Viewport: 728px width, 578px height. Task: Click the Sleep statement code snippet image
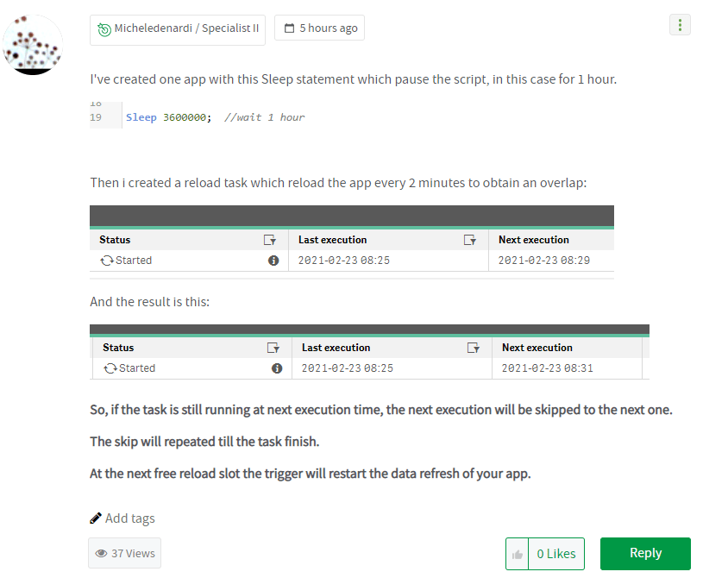click(198, 115)
